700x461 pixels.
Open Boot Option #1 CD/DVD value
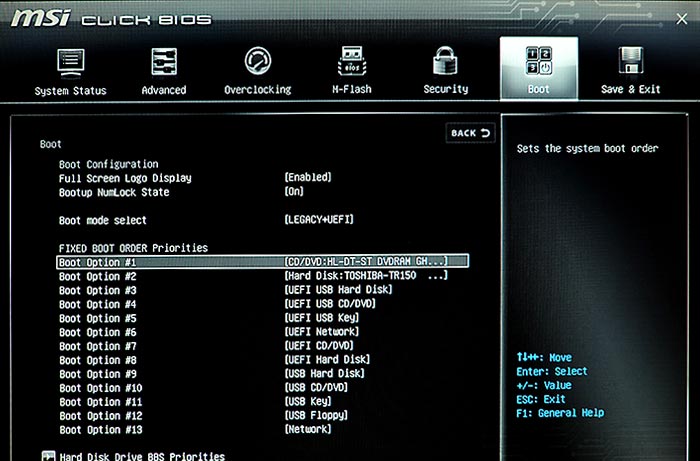point(366,261)
